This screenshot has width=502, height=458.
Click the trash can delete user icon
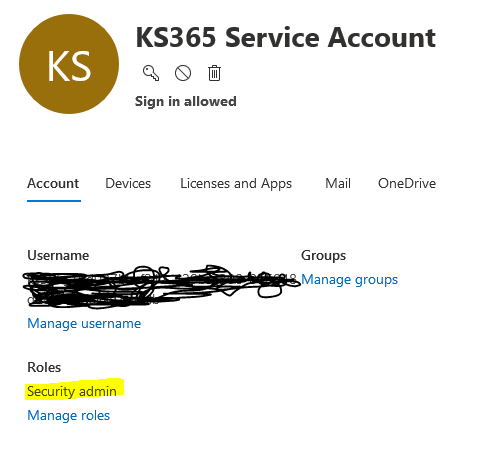214,73
